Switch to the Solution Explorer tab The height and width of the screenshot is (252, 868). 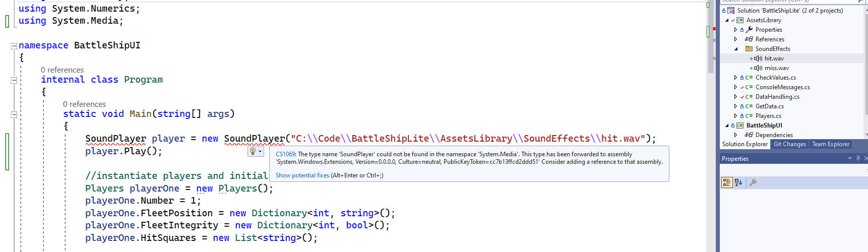coord(745,144)
